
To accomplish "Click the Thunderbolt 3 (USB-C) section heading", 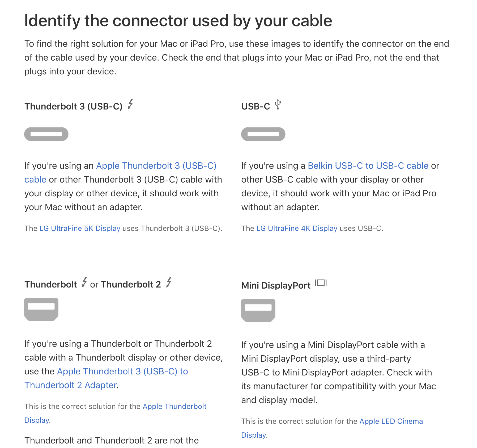I will (73, 106).
